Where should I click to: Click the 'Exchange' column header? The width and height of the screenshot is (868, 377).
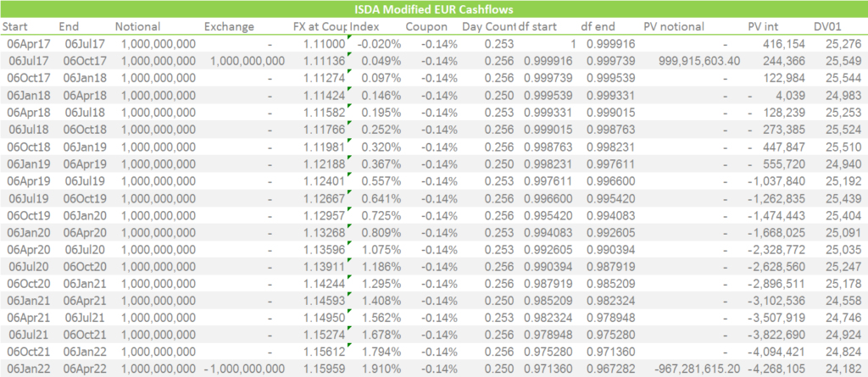229,26
